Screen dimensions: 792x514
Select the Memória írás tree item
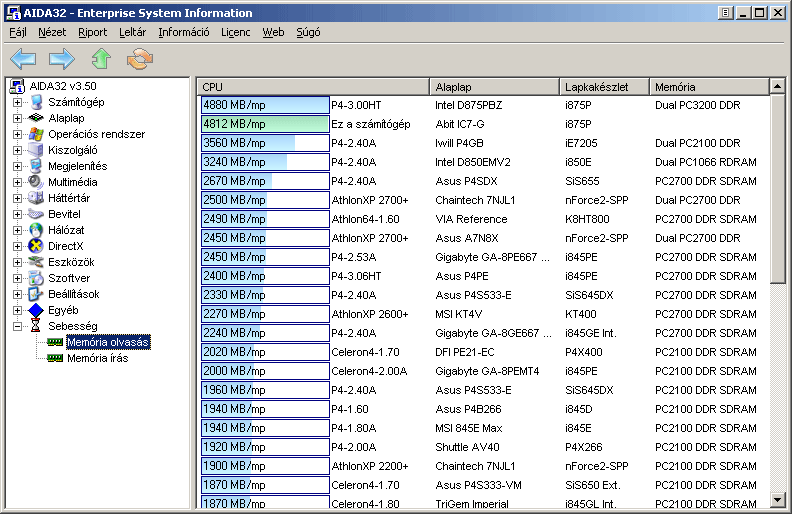point(97,358)
